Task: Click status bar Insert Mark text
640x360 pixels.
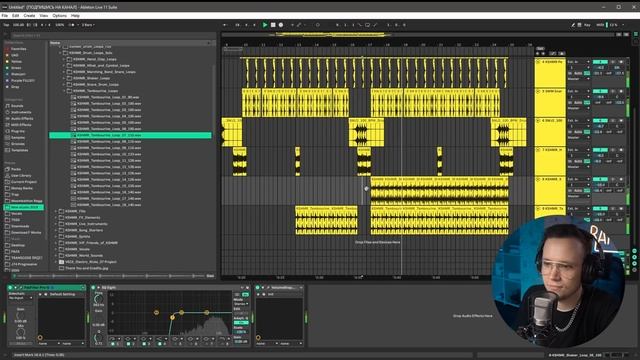Action: [39, 355]
